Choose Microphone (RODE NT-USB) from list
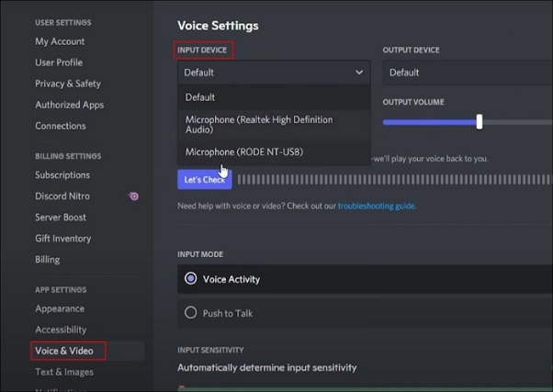553x392 pixels. click(x=244, y=152)
